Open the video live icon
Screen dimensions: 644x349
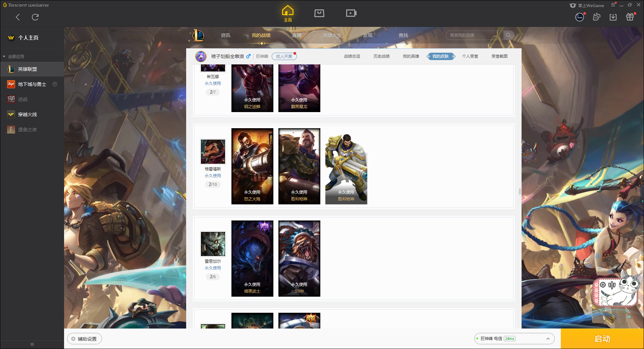(x=351, y=13)
